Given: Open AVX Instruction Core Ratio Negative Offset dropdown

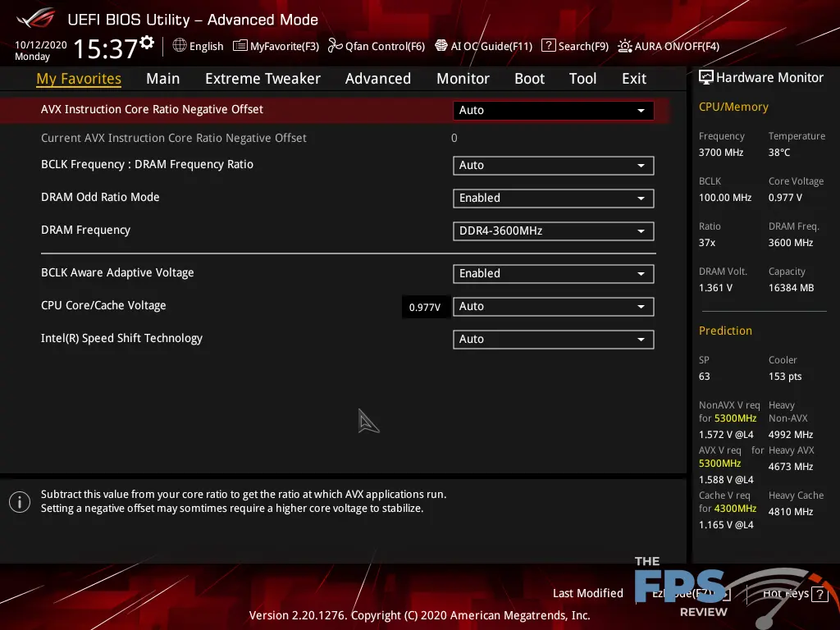Looking at the screenshot, I should [553, 111].
